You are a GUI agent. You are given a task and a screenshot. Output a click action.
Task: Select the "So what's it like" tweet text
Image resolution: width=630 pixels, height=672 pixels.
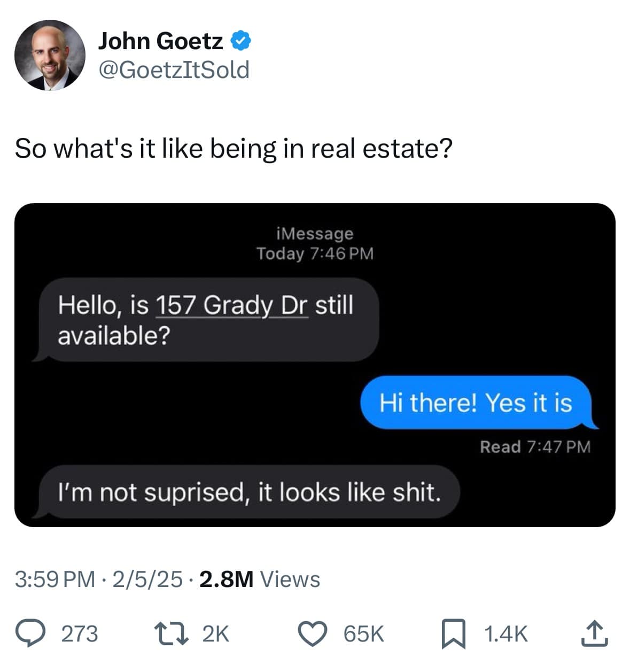234,149
